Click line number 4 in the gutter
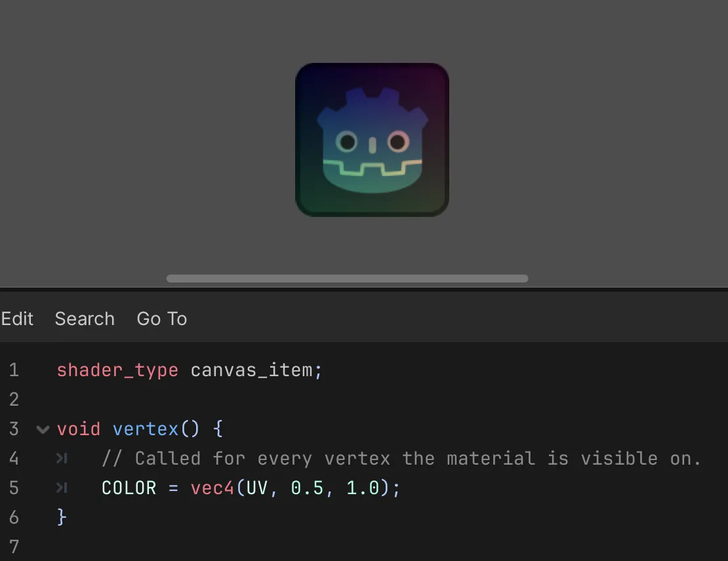 (14, 459)
